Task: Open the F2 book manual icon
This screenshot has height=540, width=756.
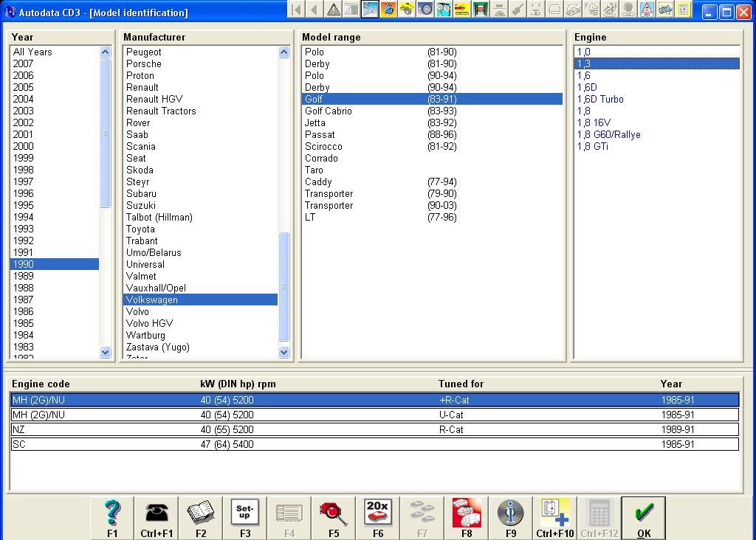Action: point(201,517)
